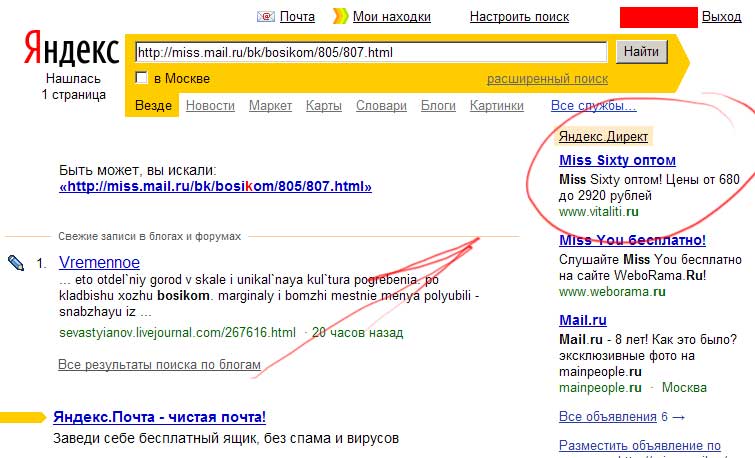Toggle the 'в Москве' checkbox
Viewport: 755px width, 458px height.
(142, 78)
